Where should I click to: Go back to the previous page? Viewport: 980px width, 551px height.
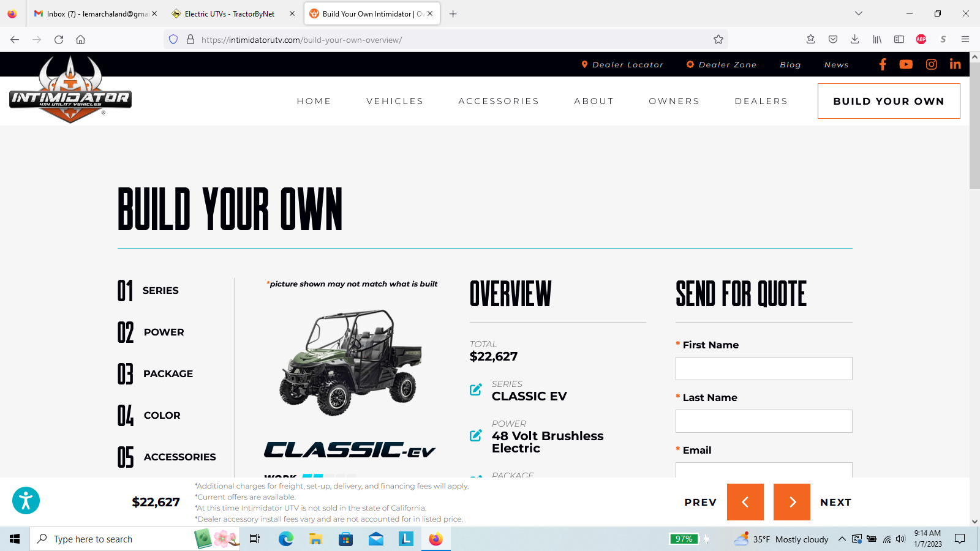pos(15,40)
